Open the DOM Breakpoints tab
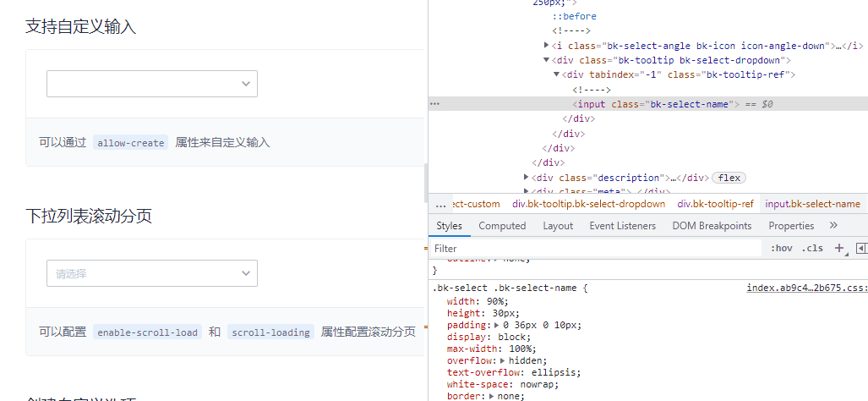Viewport: 868px width, 401px height. click(712, 225)
